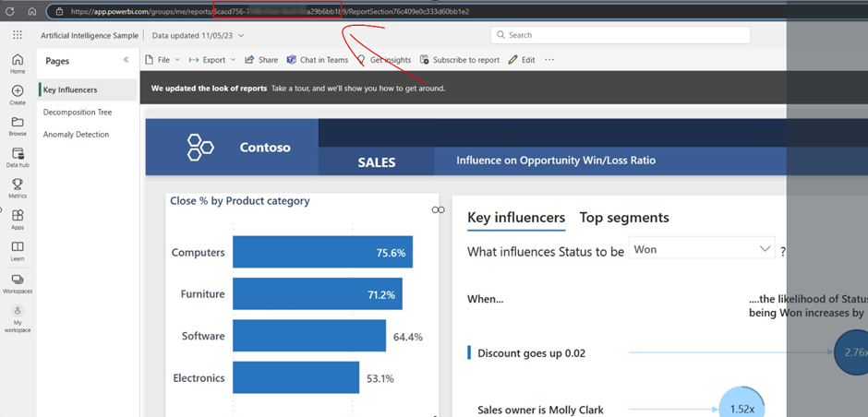The image size is (868, 417).
Task: Click the 1.52x influencer bubble
Action: click(741, 402)
